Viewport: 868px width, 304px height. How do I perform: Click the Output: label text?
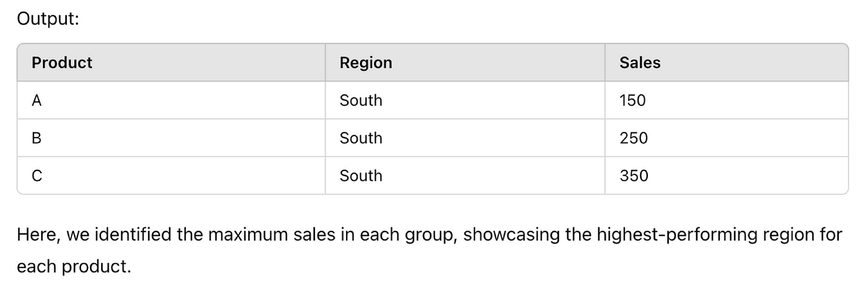pos(48,19)
